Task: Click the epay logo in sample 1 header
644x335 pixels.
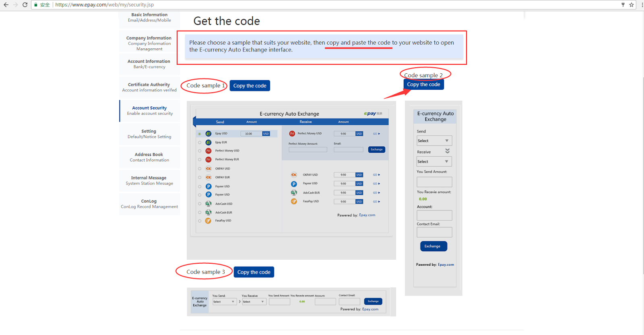Action: point(373,114)
